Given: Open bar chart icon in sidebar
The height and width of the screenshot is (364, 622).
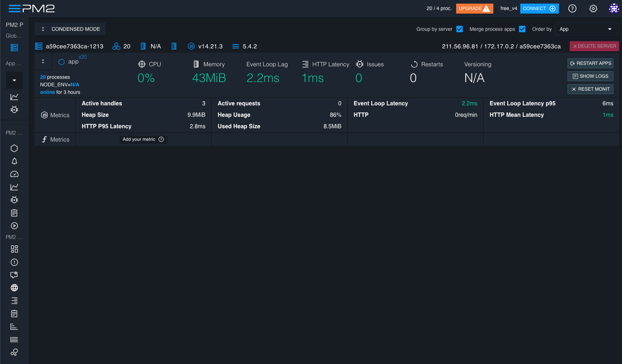Looking at the screenshot, I should pyautogui.click(x=14, y=326).
